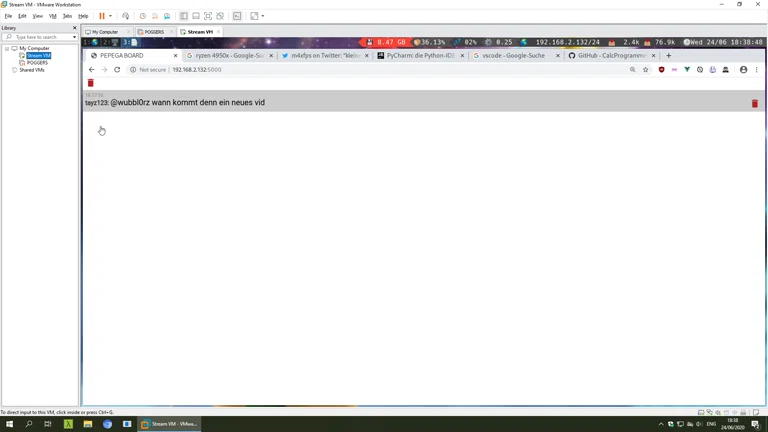Collapse the My Computer tree node
Image resolution: width=768 pixels, height=432 pixels.
(7, 48)
